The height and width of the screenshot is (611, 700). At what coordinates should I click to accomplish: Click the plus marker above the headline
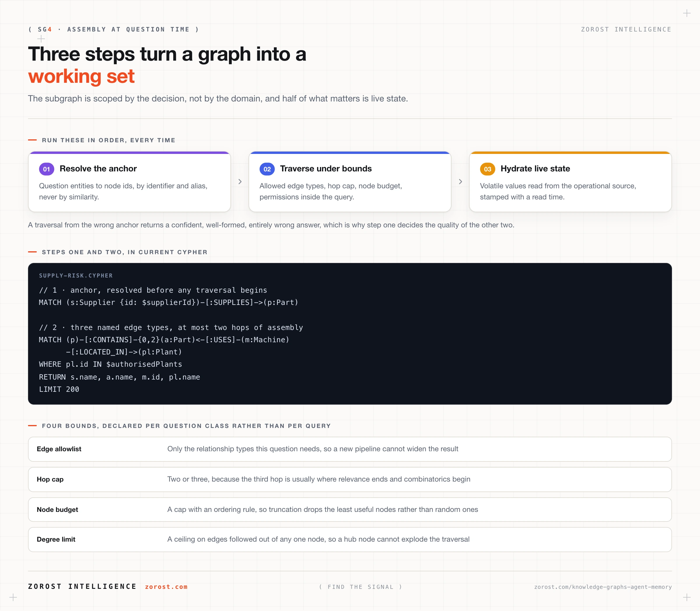(41, 39)
